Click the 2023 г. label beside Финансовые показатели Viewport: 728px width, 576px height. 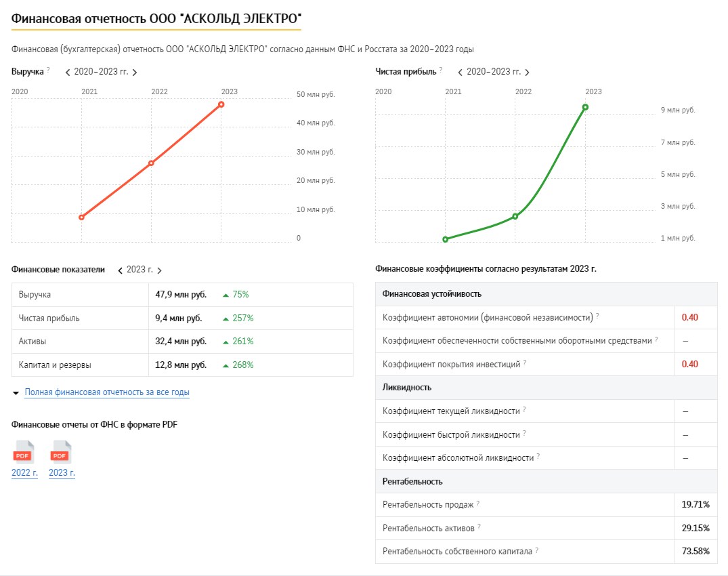click(x=140, y=270)
